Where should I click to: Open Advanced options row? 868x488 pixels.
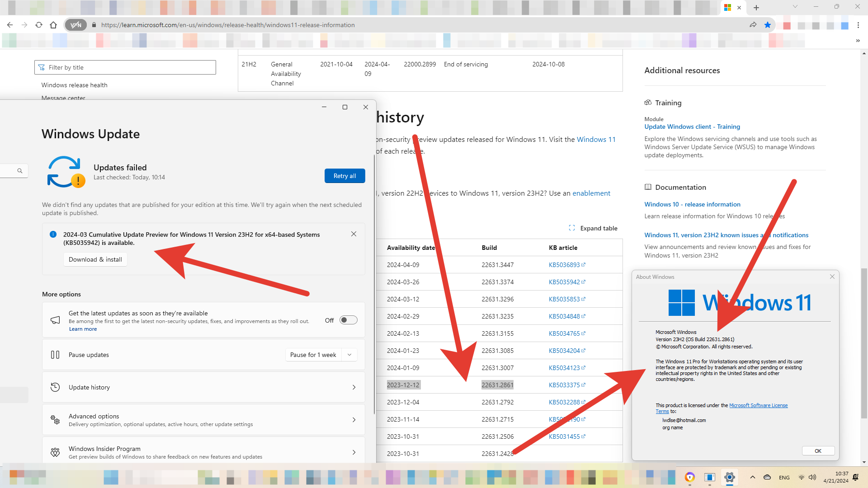pos(203,420)
